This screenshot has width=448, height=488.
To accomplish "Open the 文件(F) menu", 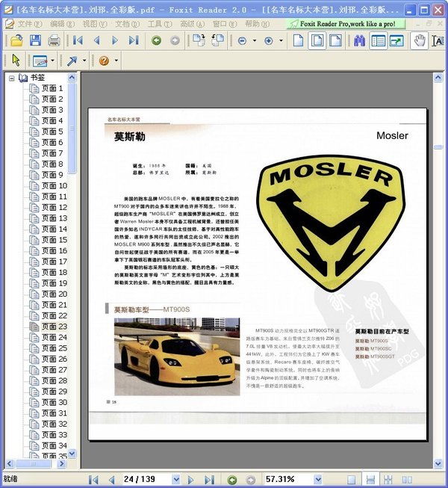I will click(x=29, y=24).
